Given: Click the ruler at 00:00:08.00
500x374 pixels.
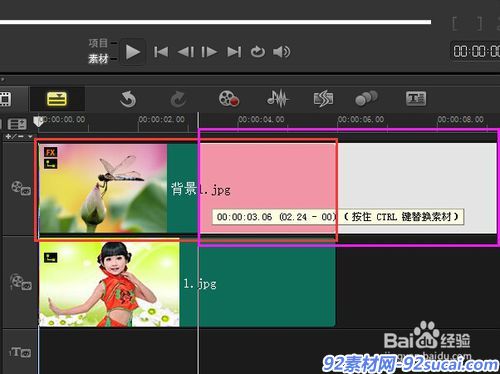Looking at the screenshot, I should click(x=460, y=119).
